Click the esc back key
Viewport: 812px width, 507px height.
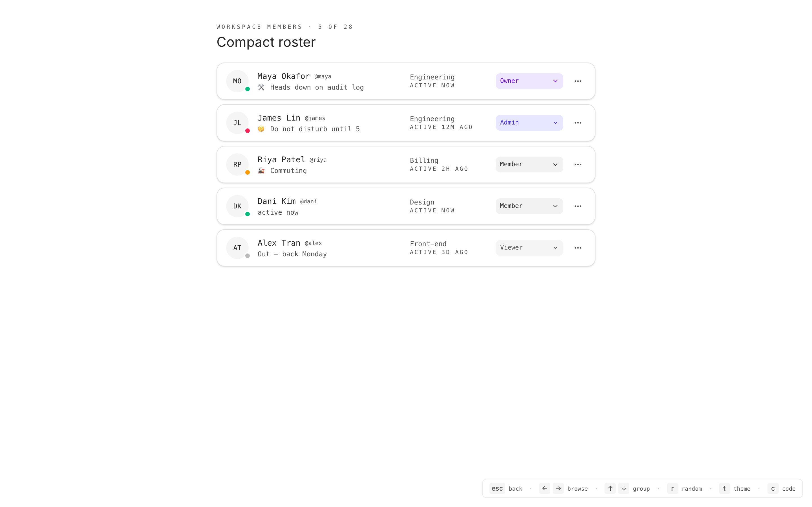[497, 489]
